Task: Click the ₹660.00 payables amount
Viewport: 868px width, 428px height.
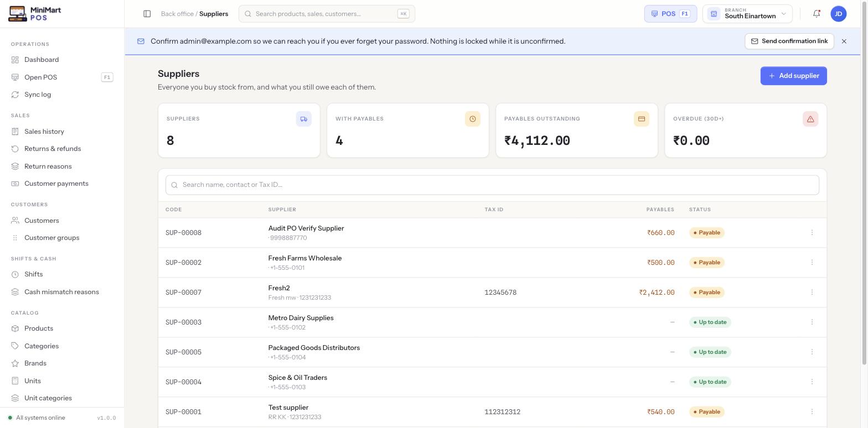Action: click(x=660, y=233)
